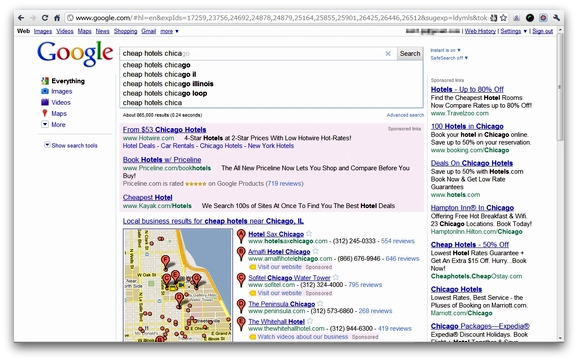Go back with the browser back arrow
578x361 pixels.
(21, 18)
